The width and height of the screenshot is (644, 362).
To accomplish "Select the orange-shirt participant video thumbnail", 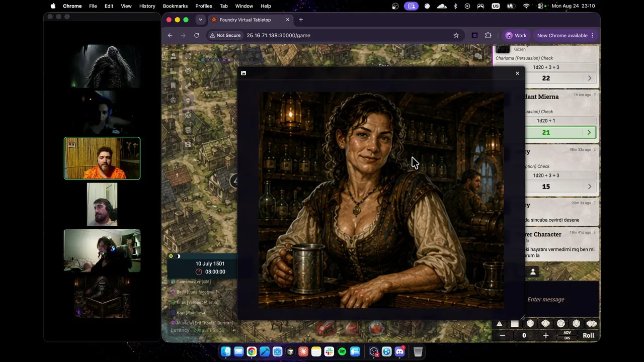I will tap(102, 158).
